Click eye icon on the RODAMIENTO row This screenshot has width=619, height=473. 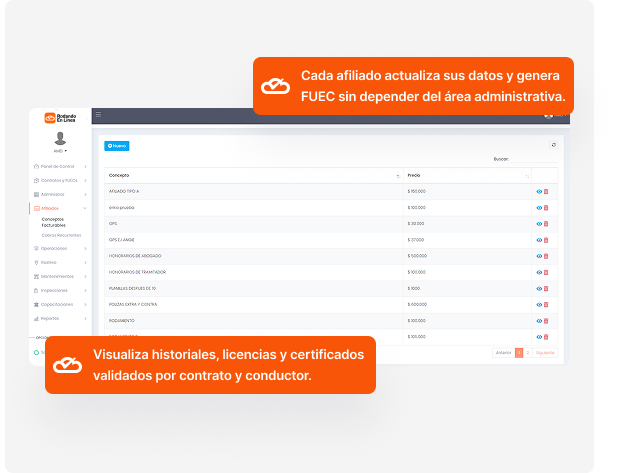coord(539,320)
